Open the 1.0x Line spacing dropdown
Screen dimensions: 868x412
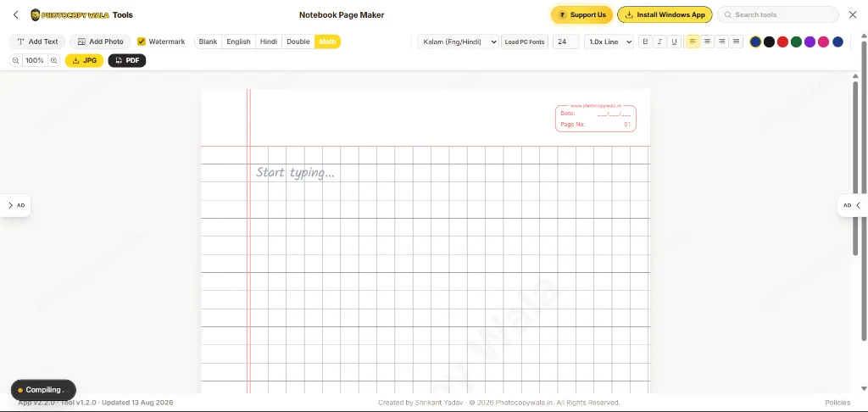pos(609,42)
